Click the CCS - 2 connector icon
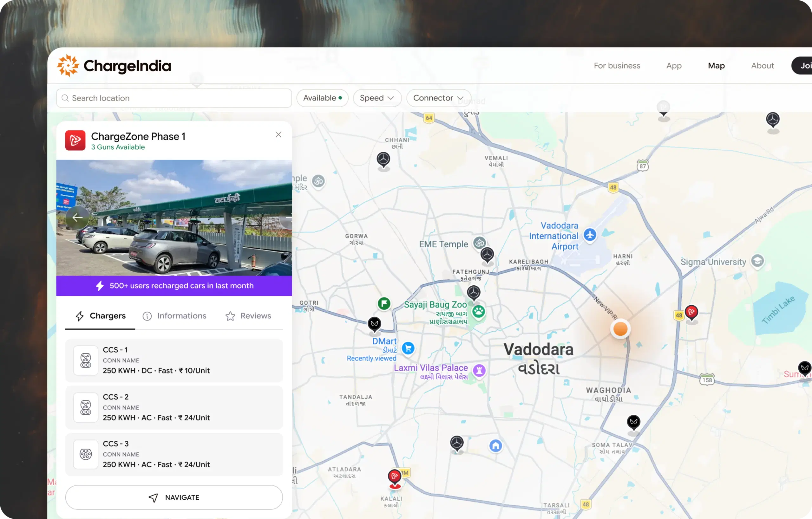Viewport: 812px width, 519px height. pos(86,408)
